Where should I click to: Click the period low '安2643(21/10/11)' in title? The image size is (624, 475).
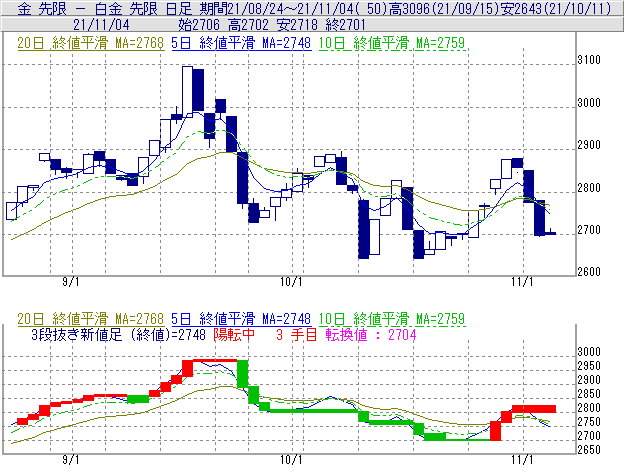(556, 9)
